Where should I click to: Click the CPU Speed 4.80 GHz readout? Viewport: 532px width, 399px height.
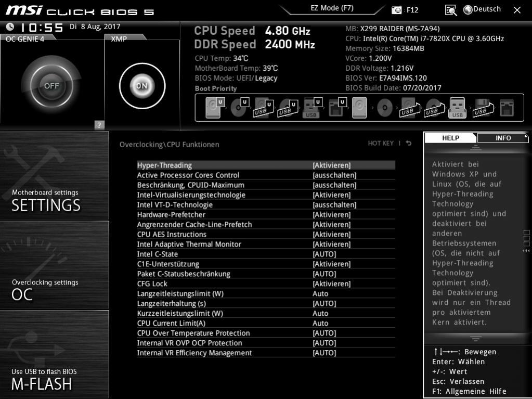point(252,31)
